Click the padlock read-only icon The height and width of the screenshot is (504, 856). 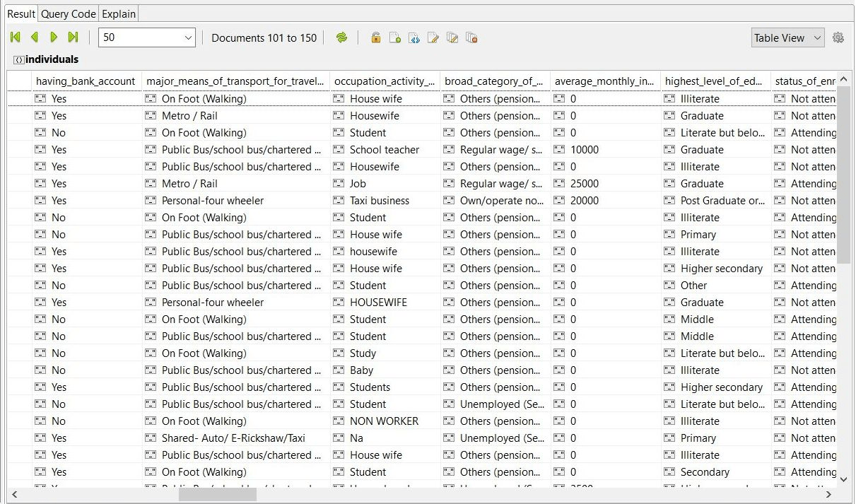(376, 37)
